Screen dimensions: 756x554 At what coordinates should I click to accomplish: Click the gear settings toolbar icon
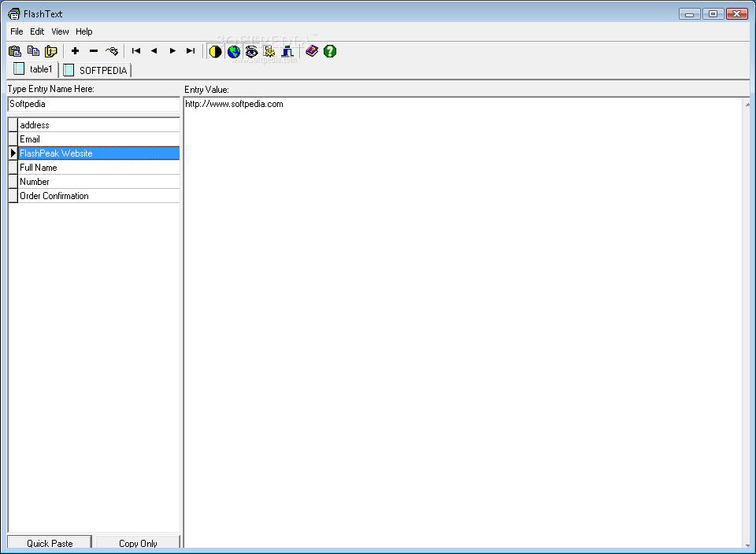(269, 52)
